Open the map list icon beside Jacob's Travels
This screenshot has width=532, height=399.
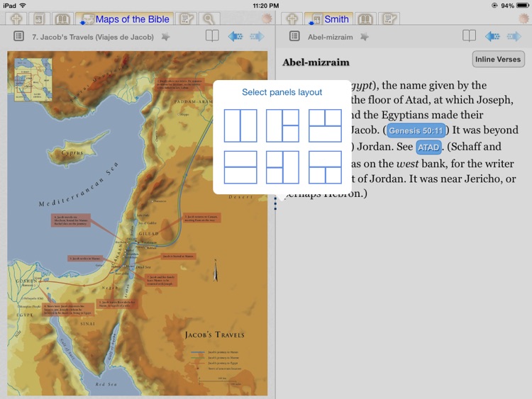[x=18, y=36]
